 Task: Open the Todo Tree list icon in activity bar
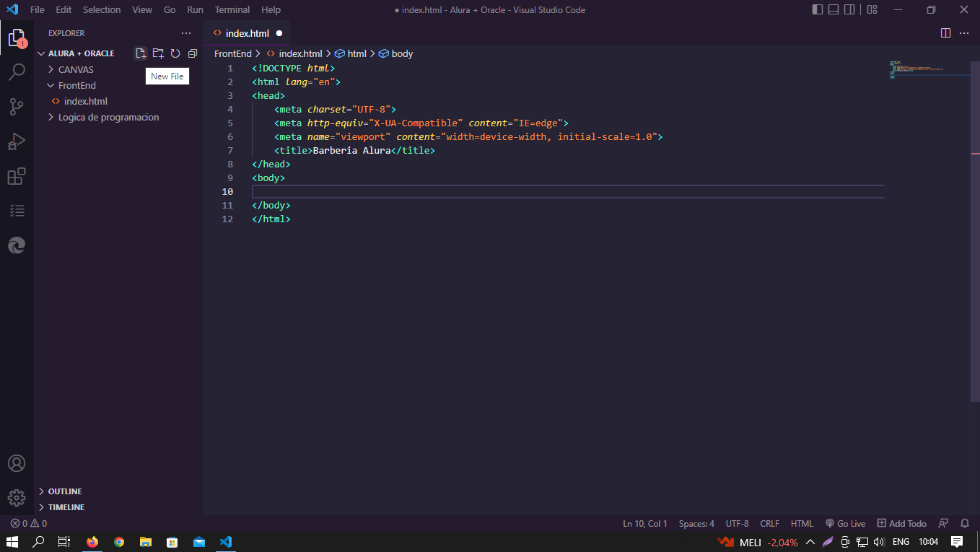click(17, 211)
